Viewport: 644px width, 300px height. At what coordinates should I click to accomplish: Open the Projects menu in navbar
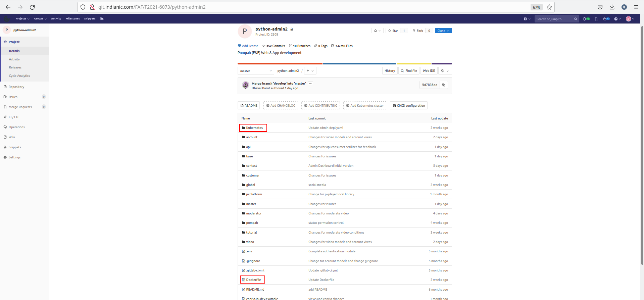(22, 19)
